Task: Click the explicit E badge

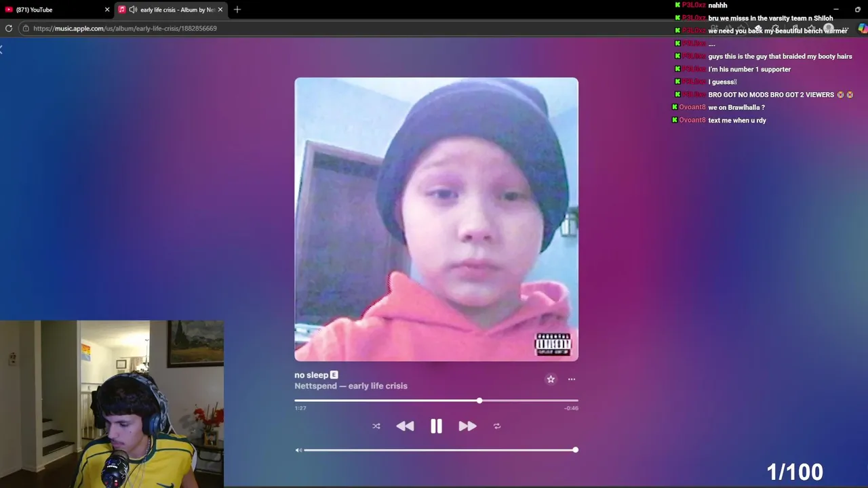Action: (334, 375)
